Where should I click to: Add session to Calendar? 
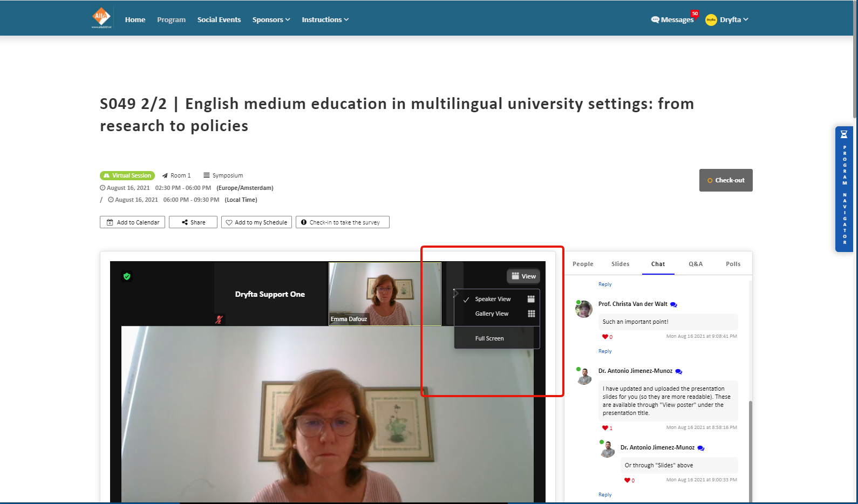pyautogui.click(x=132, y=222)
